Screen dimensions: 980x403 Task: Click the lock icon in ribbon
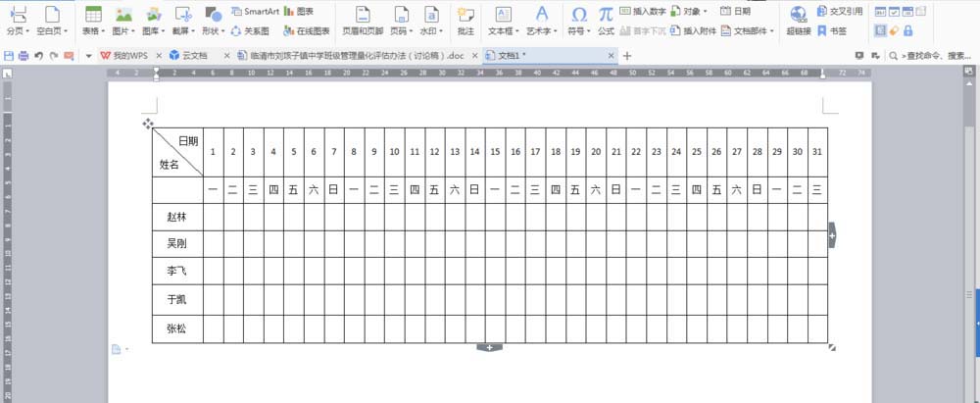(x=908, y=30)
